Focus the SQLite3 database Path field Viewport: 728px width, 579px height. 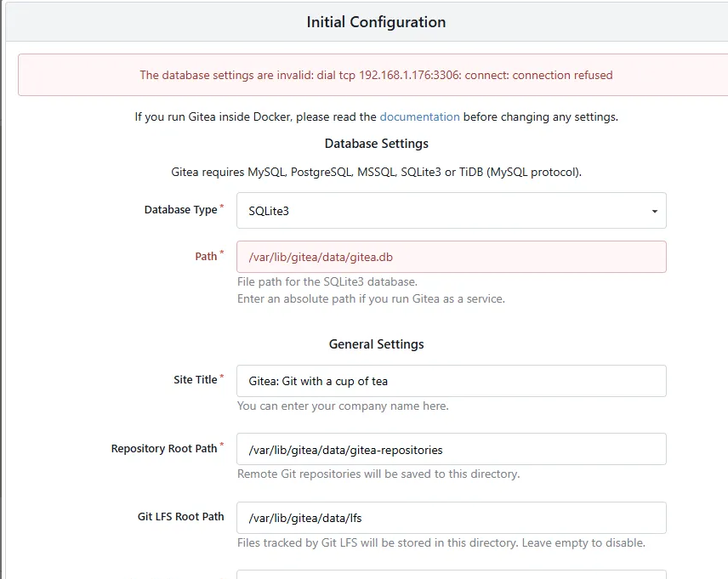click(451, 257)
